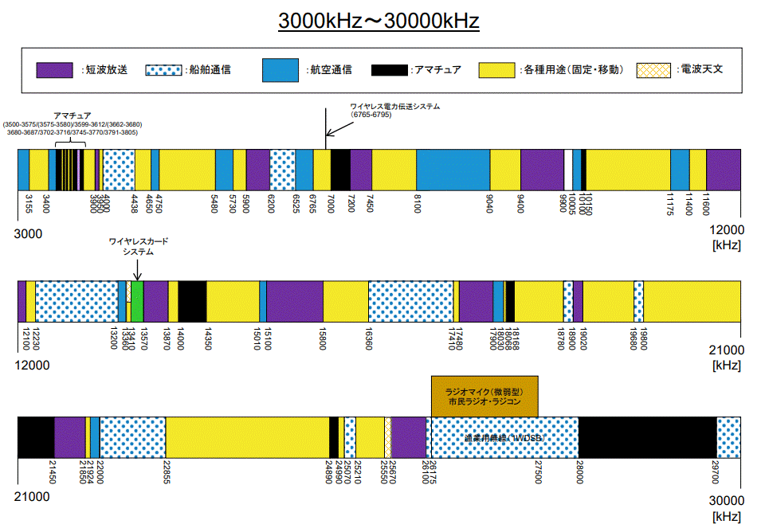This screenshot has height=532, width=761.
Task: Click the dotted 船舶通信 legend swatch
Action: pos(163,70)
